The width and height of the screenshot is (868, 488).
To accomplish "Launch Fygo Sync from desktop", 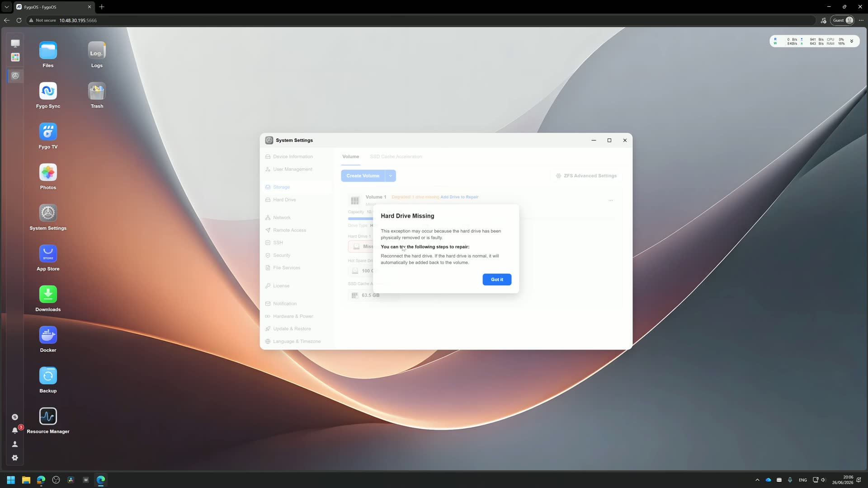I will coord(48,91).
